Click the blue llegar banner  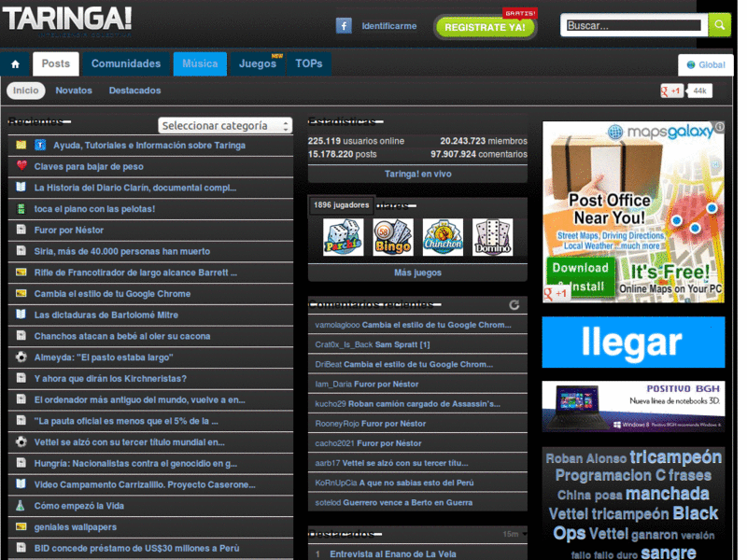[x=633, y=342]
